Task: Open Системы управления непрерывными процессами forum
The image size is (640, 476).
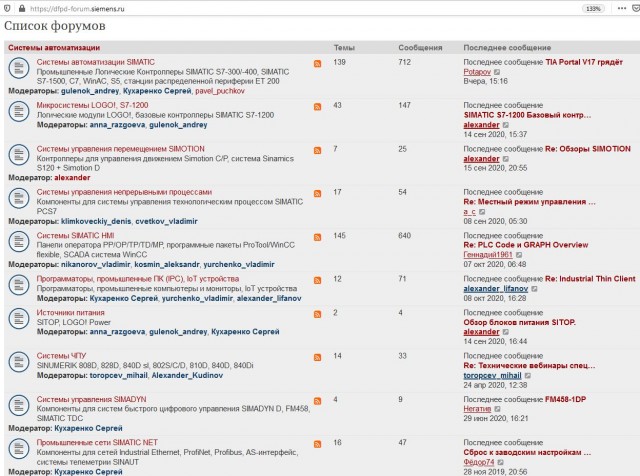Action: coord(124,192)
